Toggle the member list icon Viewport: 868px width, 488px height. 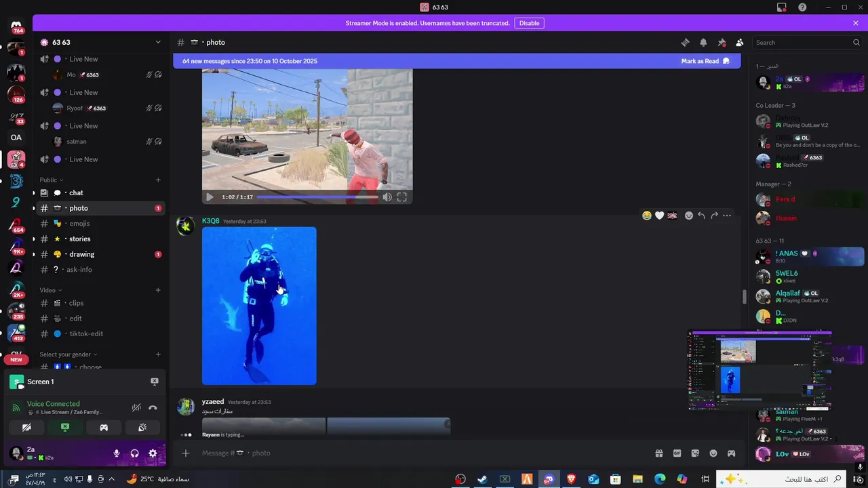click(740, 42)
